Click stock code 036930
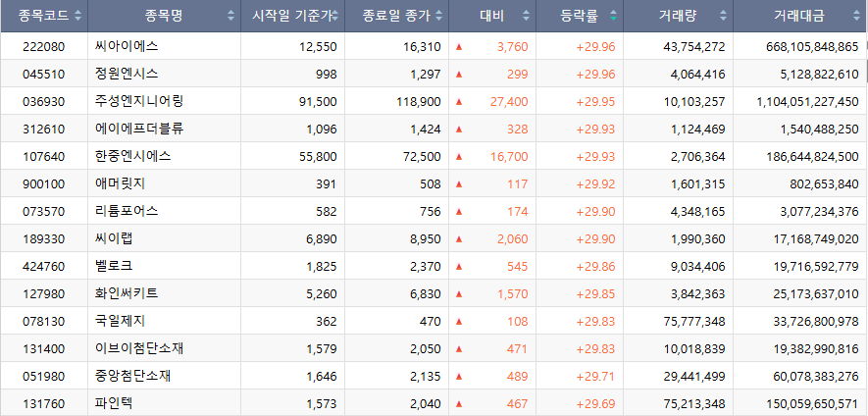 (44, 102)
